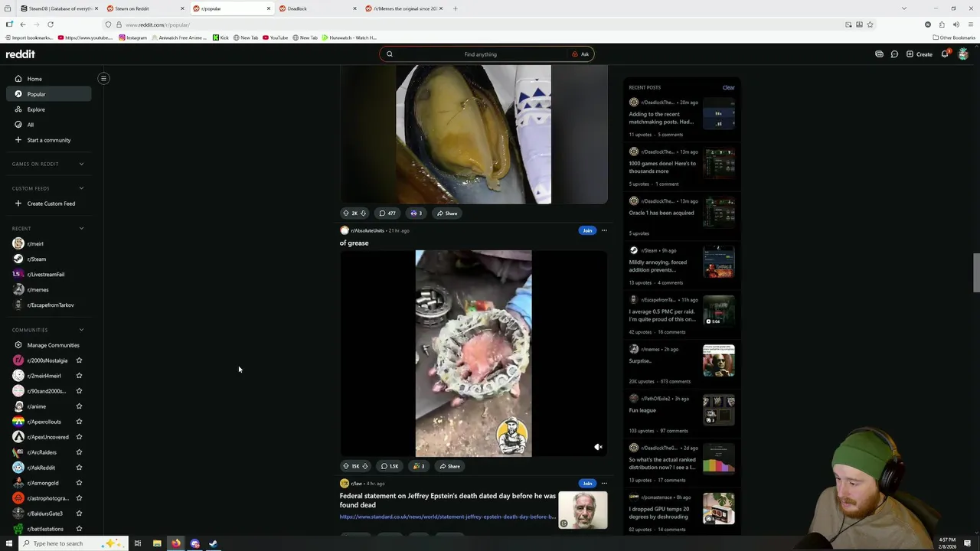980x551 pixels.
Task: Open 1.5K comments on 'of grease'
Action: [x=390, y=466]
